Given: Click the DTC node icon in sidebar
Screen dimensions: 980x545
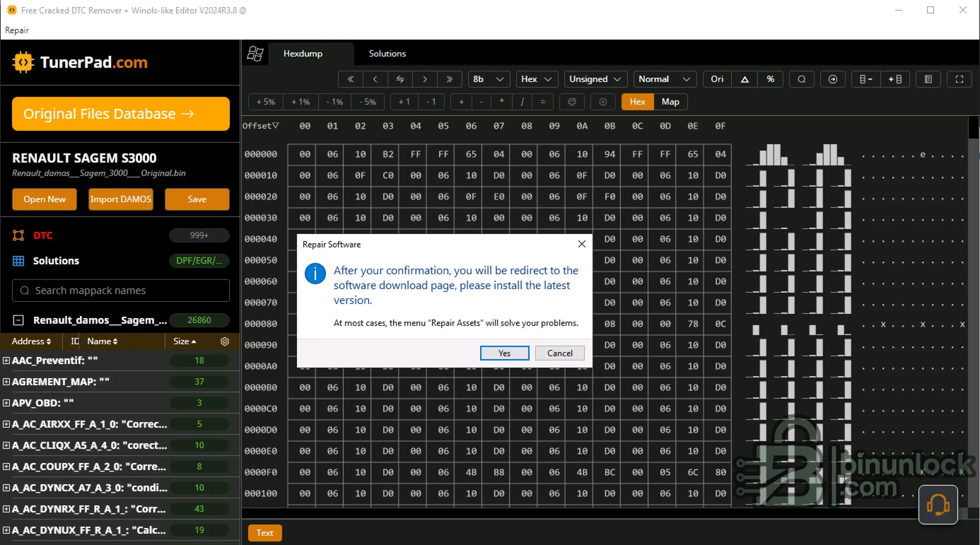Looking at the screenshot, I should click(18, 235).
